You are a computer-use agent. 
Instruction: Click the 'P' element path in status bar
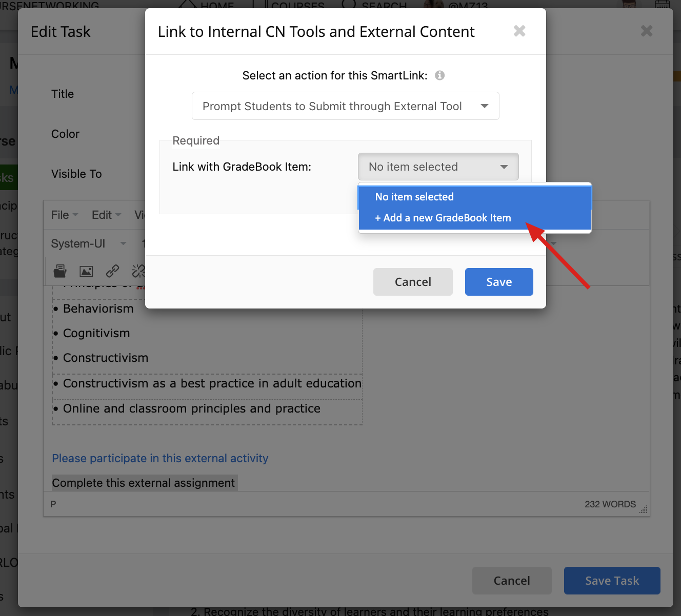53,504
